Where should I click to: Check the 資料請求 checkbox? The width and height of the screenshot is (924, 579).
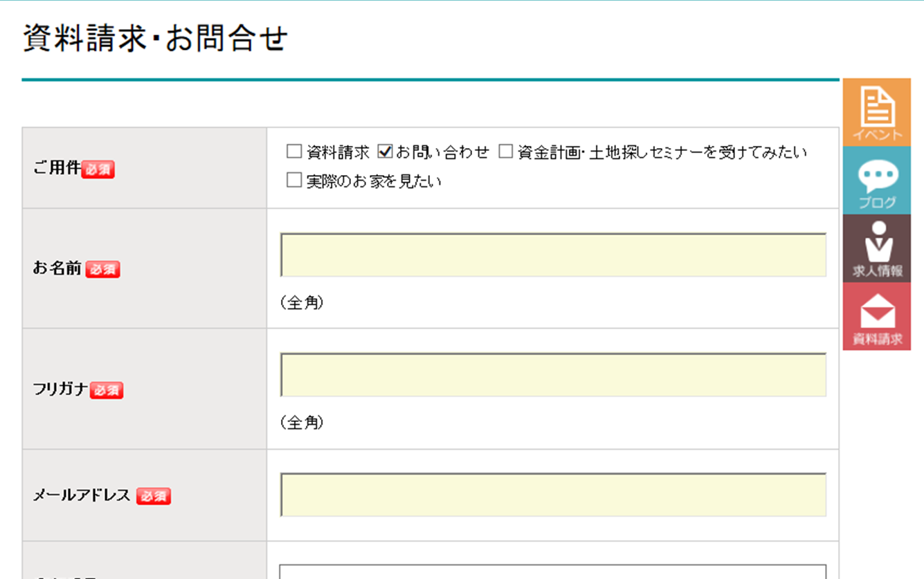(294, 151)
